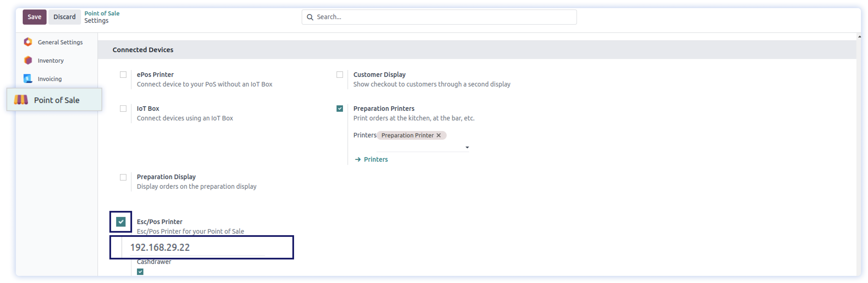The image size is (868, 283).
Task: Click the 192.168.29.22 IP address field
Action: point(198,248)
